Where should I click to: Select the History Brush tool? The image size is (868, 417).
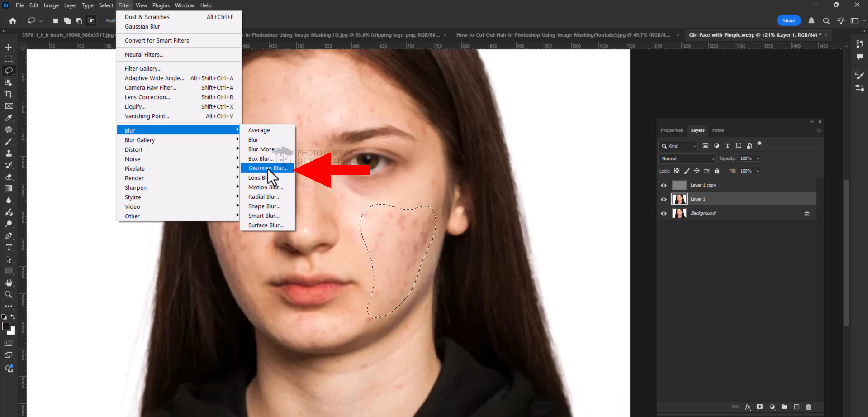(x=9, y=165)
